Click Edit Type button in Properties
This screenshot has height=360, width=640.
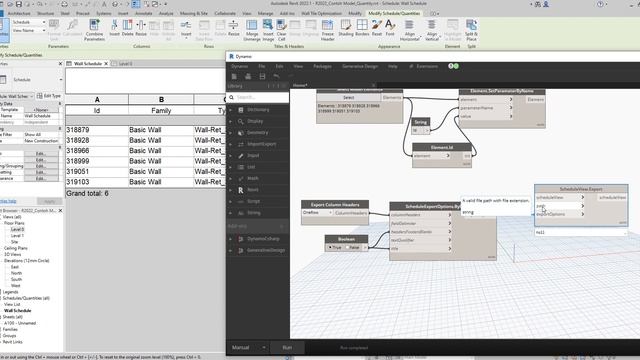point(49,96)
